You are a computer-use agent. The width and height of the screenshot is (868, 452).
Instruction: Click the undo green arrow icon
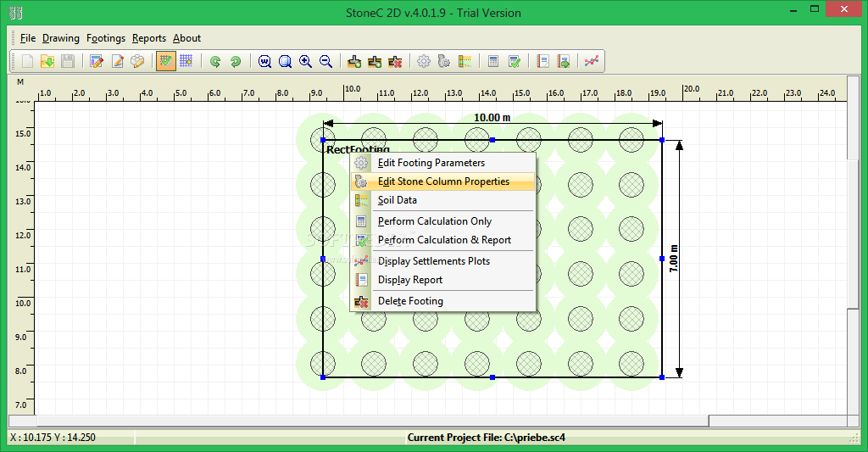(x=215, y=61)
